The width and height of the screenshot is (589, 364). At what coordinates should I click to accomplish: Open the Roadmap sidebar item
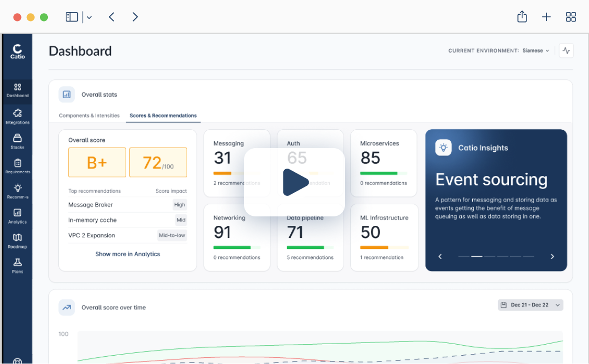17,241
